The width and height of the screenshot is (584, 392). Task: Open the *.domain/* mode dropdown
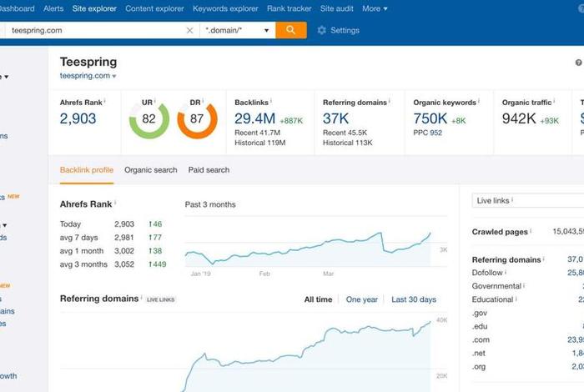pos(238,31)
